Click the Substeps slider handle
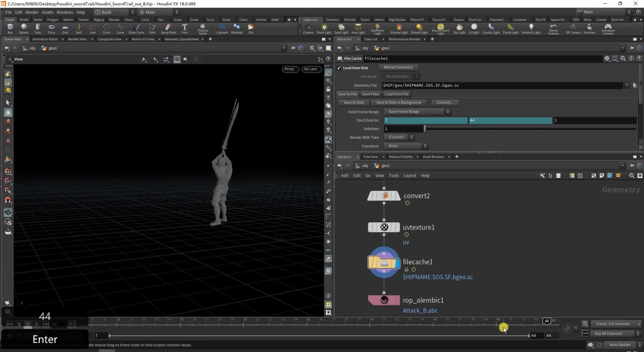Screen dimensions: 644x352 pos(425,129)
